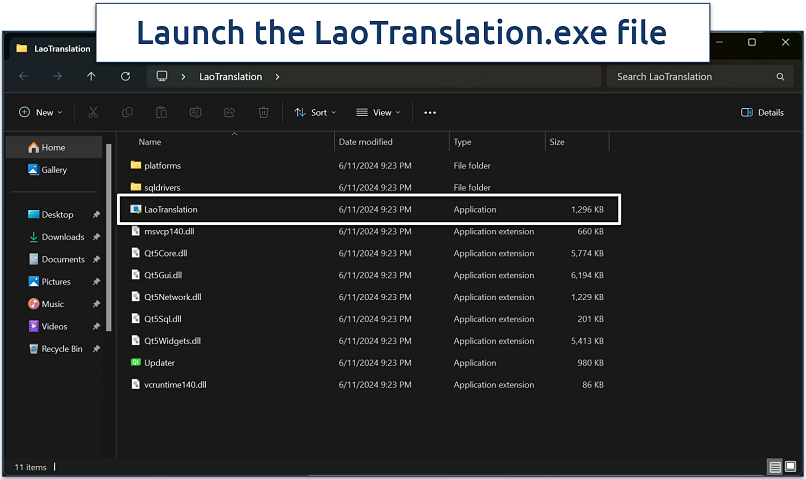Screen dimensions: 806x479
Task: Expand chevron before LaoTranslation in address bar
Action: (x=184, y=77)
